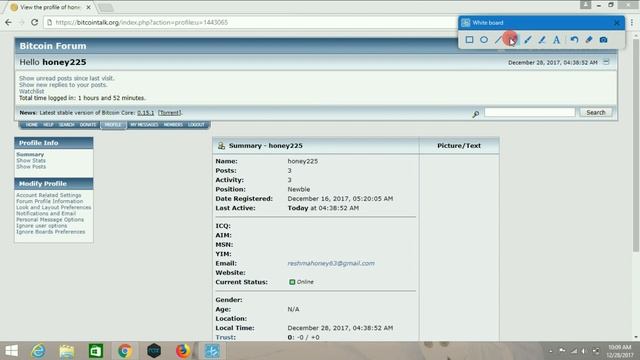Click the reshmahoney63@gmail.com email link
640x360 pixels.
[x=331, y=263]
